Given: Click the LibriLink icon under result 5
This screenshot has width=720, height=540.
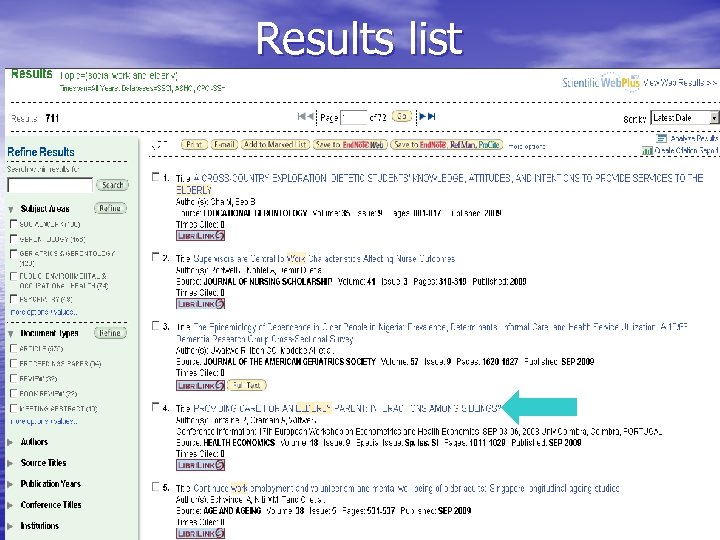Looking at the screenshot, I should (x=200, y=534).
